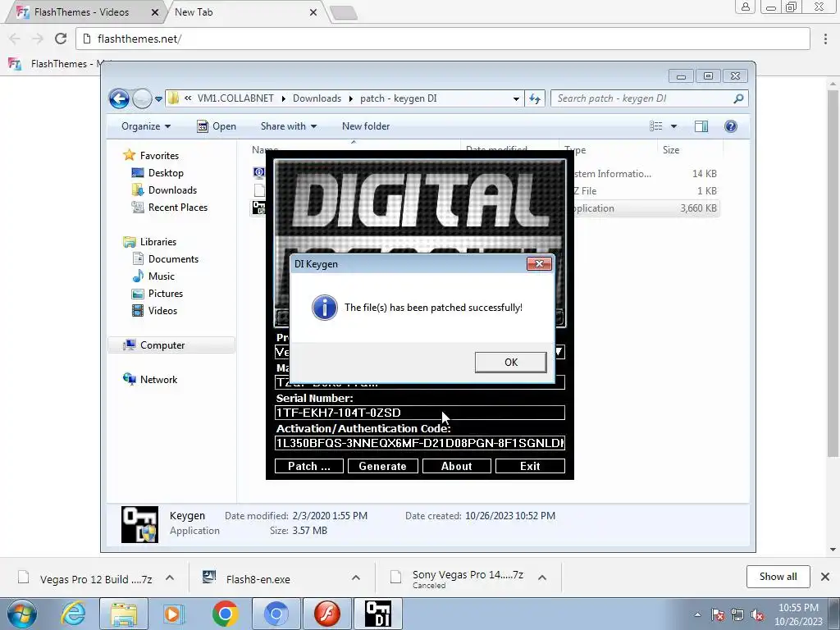Select the Serial Number field
This screenshot has height=630, width=840.
pyautogui.click(x=419, y=413)
